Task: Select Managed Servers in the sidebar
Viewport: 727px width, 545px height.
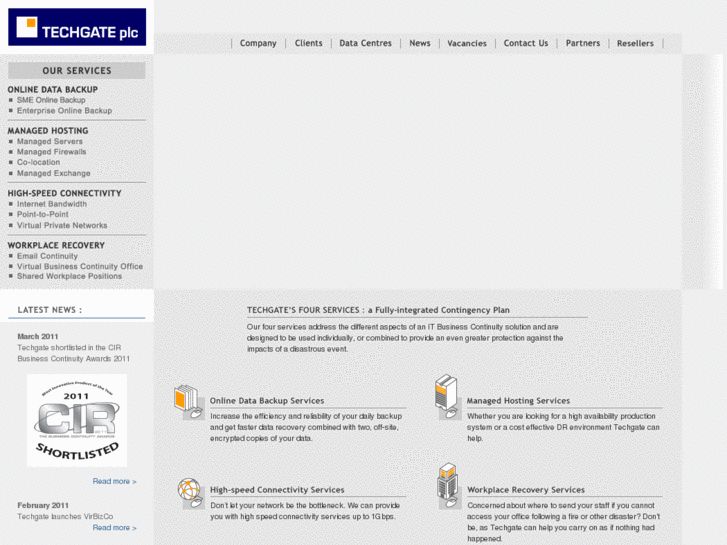Action: coord(50,141)
